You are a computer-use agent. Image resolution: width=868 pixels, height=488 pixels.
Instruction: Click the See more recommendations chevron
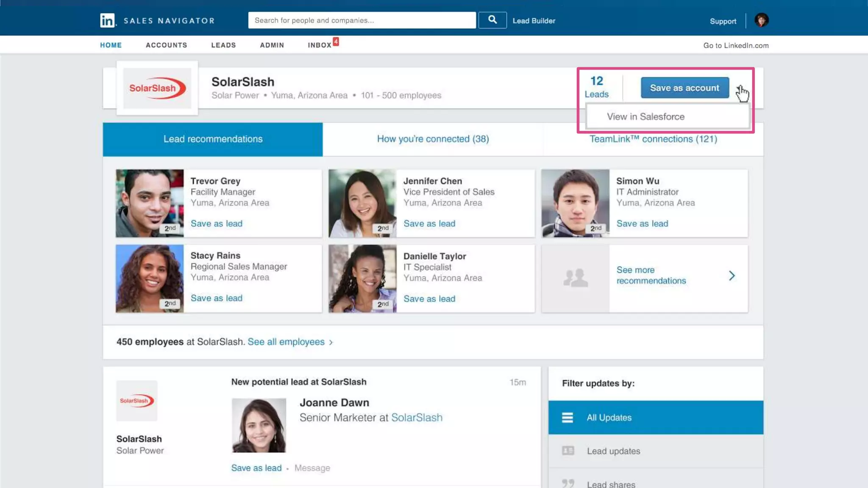point(732,276)
